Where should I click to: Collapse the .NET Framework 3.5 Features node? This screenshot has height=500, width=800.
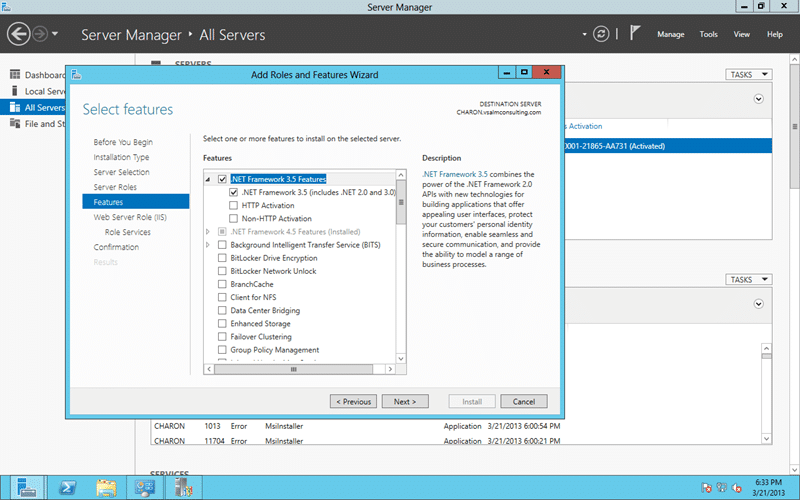(x=208, y=179)
